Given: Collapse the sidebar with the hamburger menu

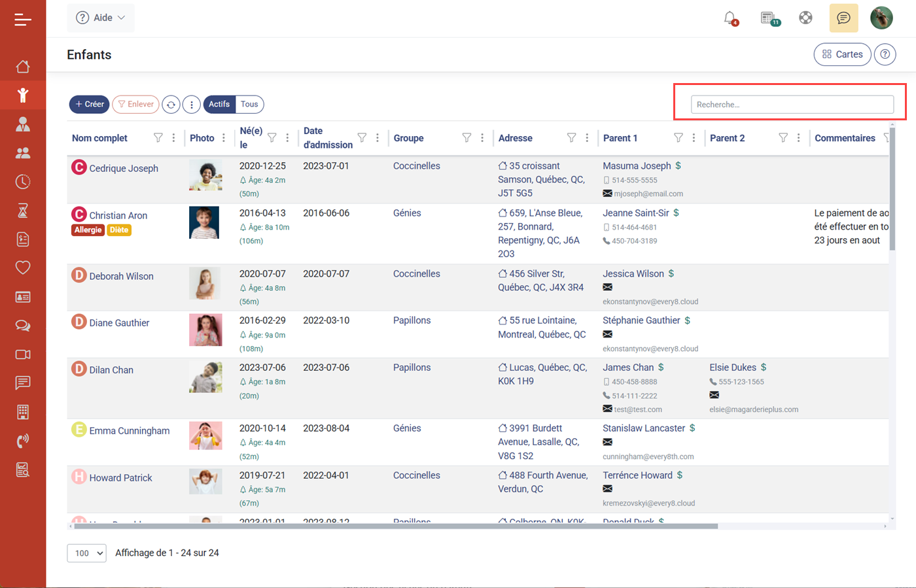Looking at the screenshot, I should click(x=23, y=19).
